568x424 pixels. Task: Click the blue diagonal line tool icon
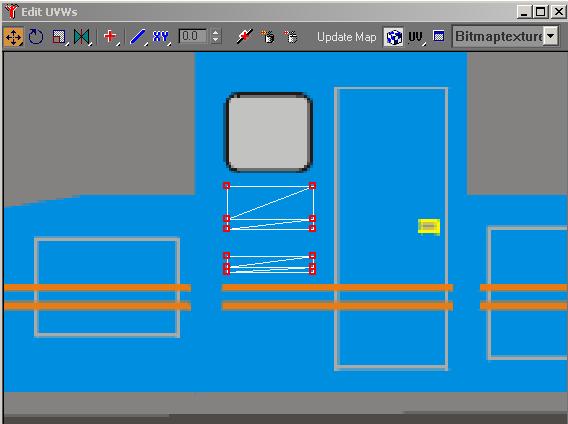tap(138, 37)
